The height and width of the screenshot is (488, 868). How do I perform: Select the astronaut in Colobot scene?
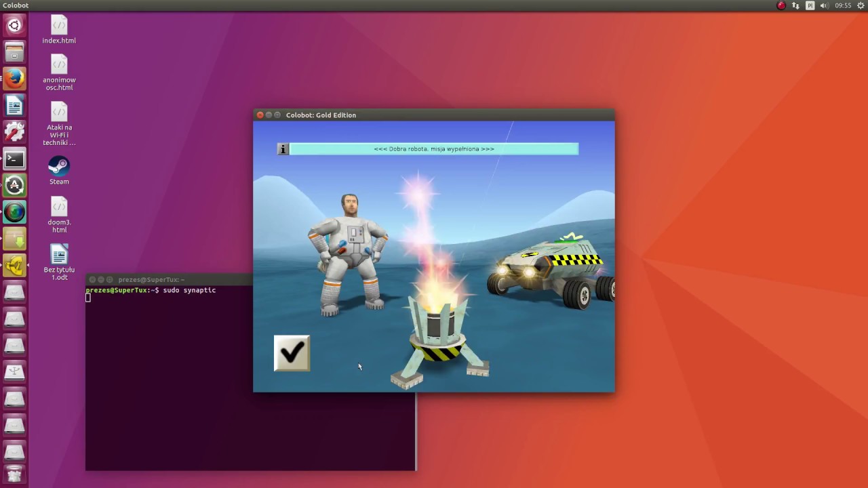click(348, 255)
